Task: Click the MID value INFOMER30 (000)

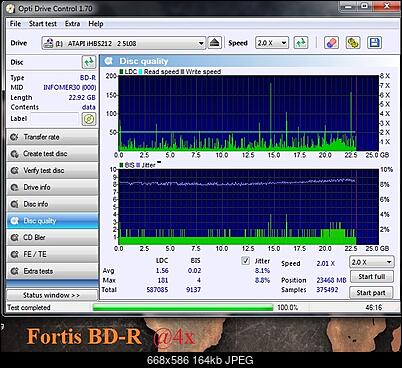Action: (70, 87)
